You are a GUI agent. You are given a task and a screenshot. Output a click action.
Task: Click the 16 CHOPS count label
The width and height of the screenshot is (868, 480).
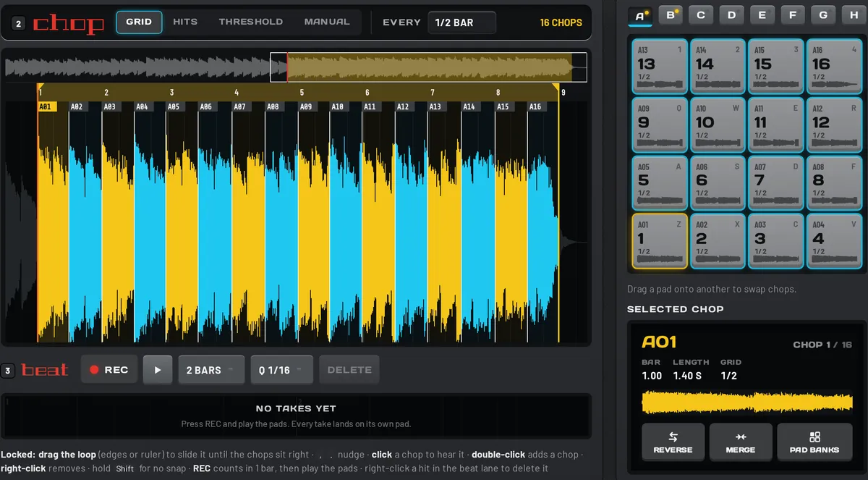(561, 22)
